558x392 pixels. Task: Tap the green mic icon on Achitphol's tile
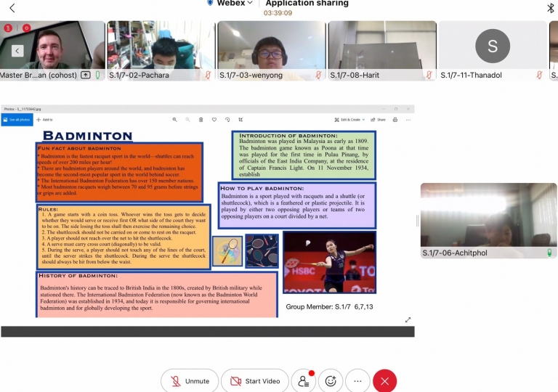[x=549, y=253]
